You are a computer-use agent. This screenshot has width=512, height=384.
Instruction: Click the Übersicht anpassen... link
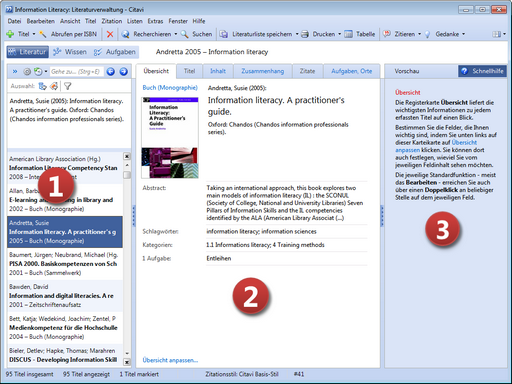[170, 360]
